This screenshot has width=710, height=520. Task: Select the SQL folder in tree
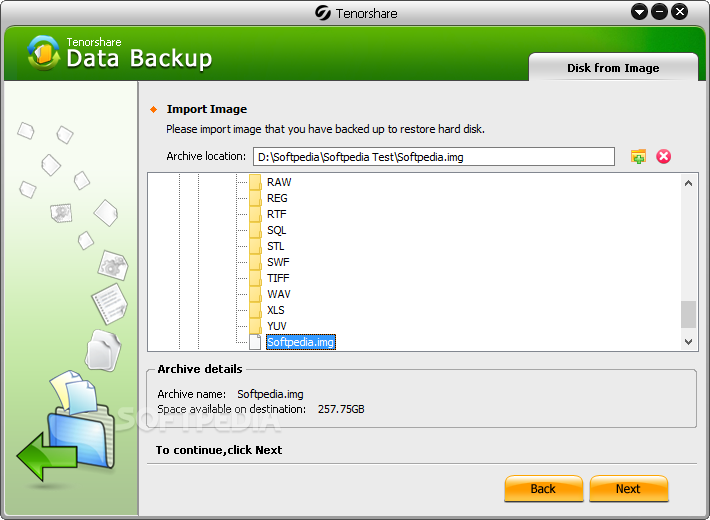coord(276,230)
